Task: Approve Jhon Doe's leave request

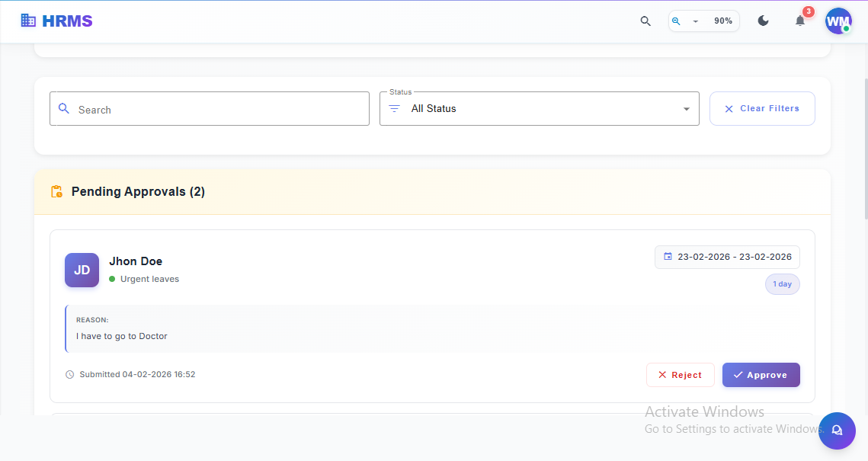Action: (x=761, y=375)
